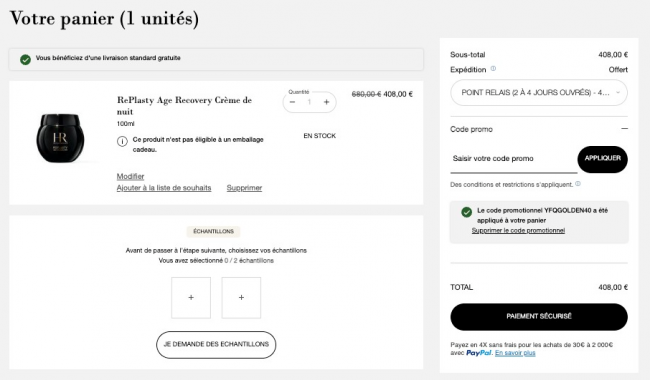Click the RePlasty Age Recovery product title
Screen dimensions: 650x380
(184, 106)
